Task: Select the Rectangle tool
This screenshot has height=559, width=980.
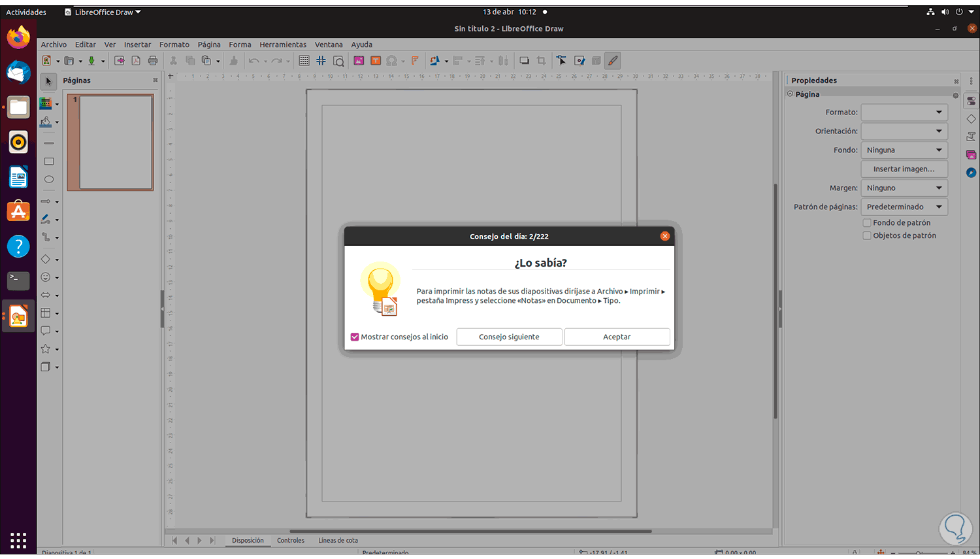Action: [48, 161]
